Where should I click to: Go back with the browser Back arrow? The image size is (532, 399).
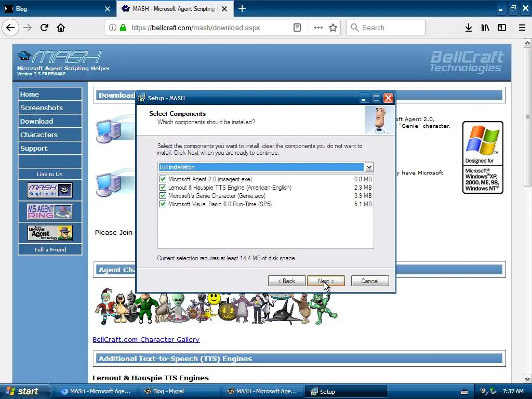[10, 28]
